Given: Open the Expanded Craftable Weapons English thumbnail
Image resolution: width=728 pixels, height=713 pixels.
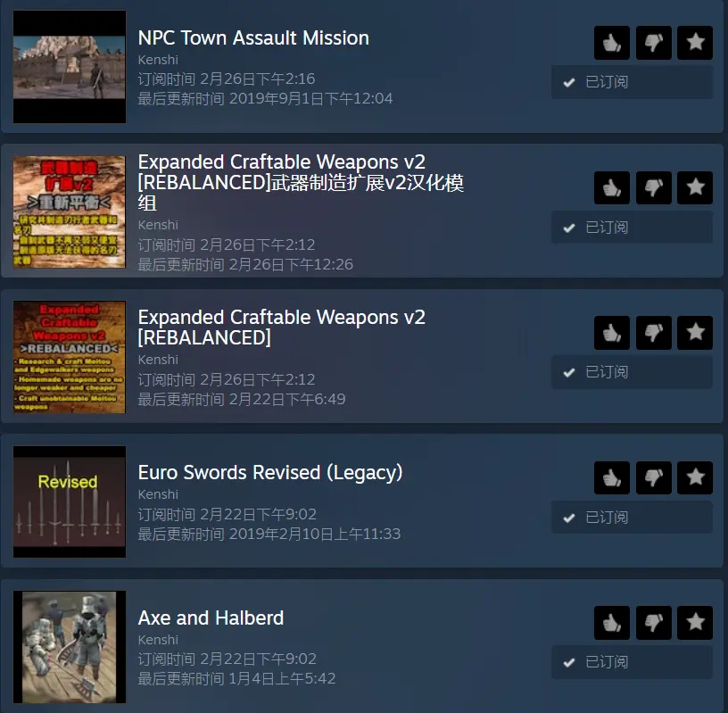Looking at the screenshot, I should point(70,357).
